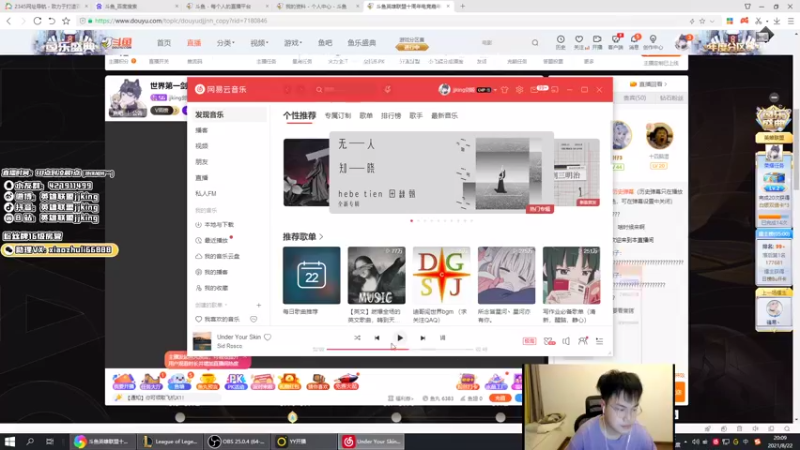Open the sound effects icon in player bar

coord(549,341)
